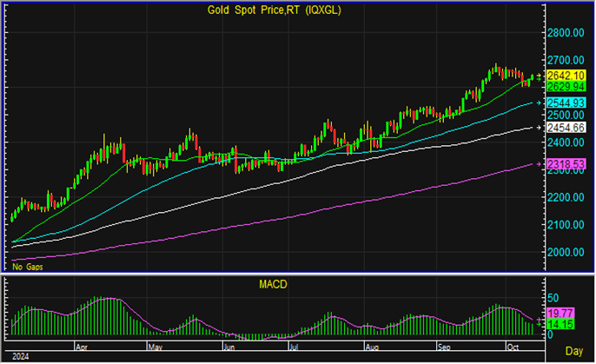Click the MACD indicator title
Screen dimensions: 596x364
(273, 284)
